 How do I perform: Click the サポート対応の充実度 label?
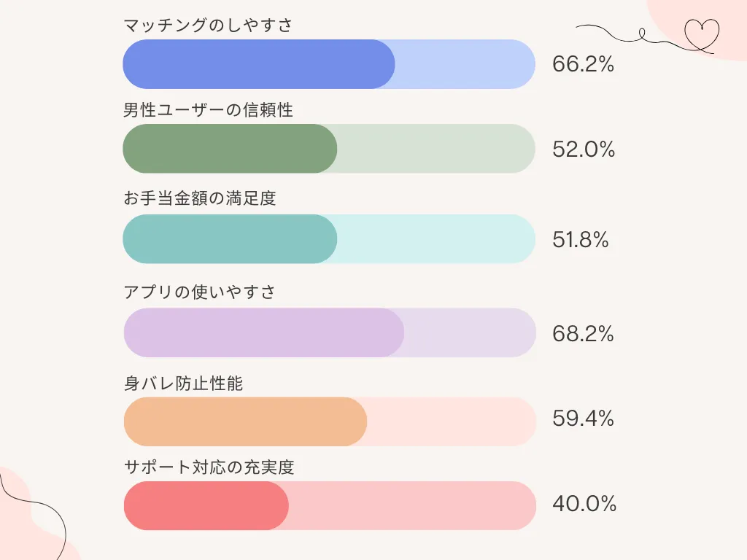click(209, 467)
